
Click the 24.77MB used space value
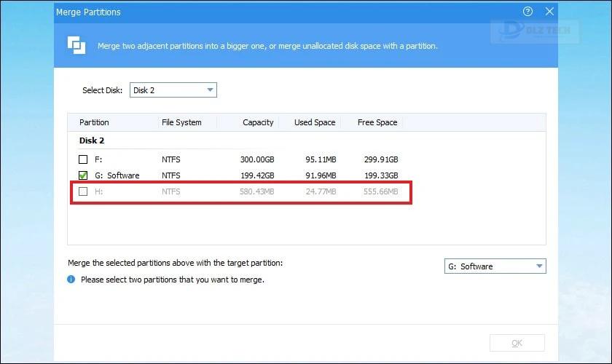[x=321, y=191]
